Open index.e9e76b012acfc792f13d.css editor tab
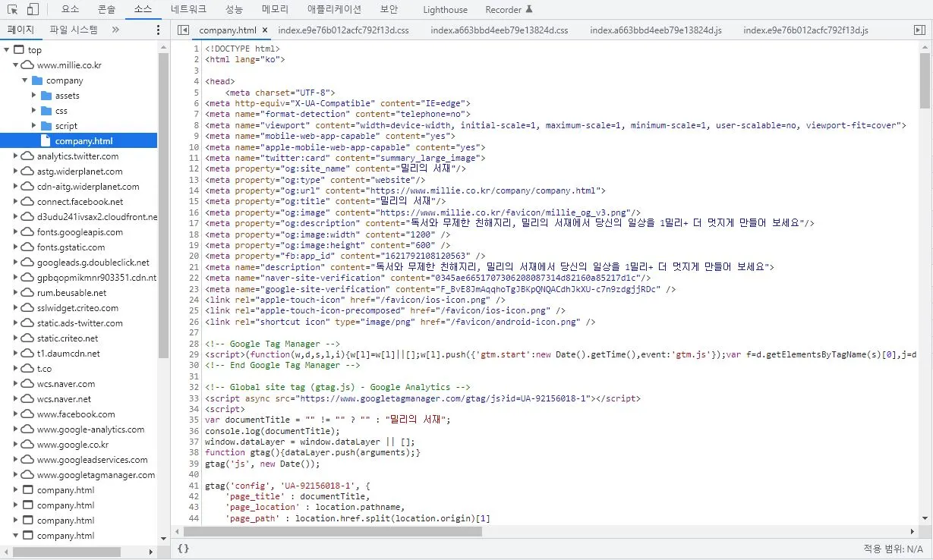The height and width of the screenshot is (560, 933). [x=344, y=30]
